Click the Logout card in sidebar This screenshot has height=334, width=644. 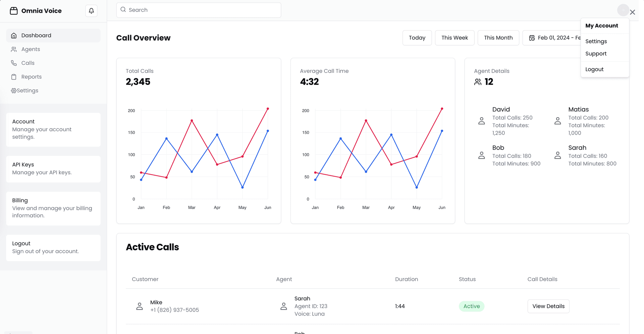(53, 248)
